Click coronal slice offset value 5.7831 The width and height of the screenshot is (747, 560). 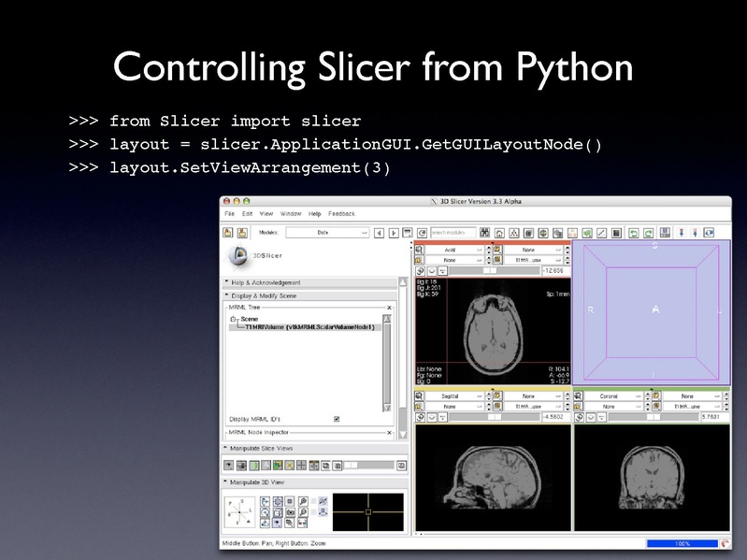pos(714,417)
